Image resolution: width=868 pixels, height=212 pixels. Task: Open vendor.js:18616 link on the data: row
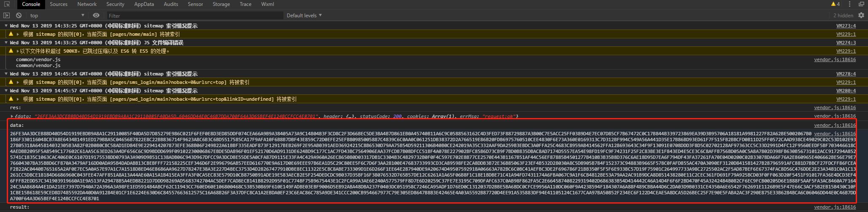[835, 125]
